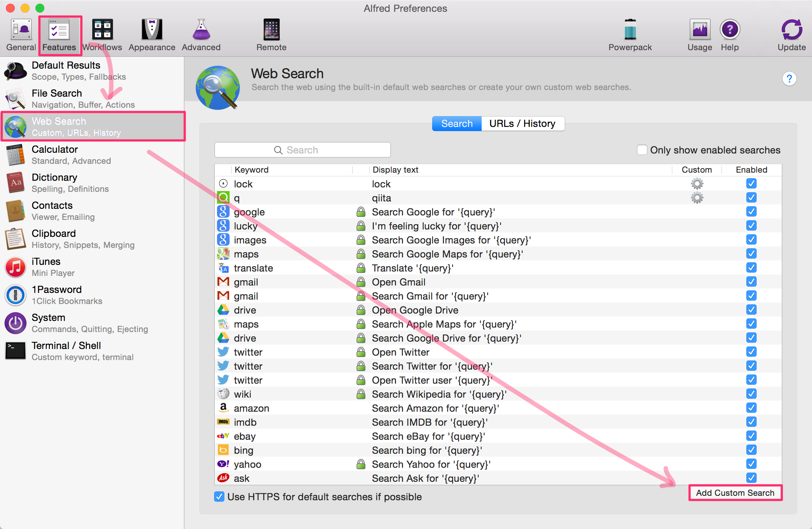Click the blue question mark help button

click(x=789, y=79)
